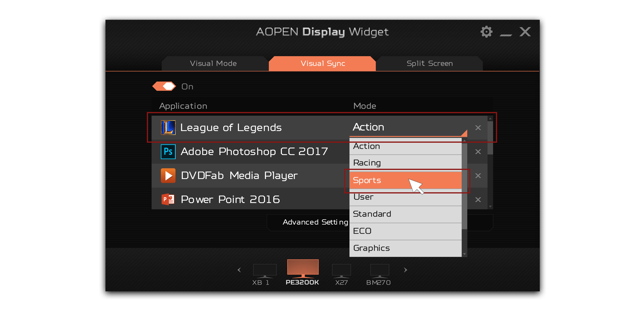Image resolution: width=644 pixels, height=329 pixels.
Task: Open Advanced Setting
Action: 315,222
